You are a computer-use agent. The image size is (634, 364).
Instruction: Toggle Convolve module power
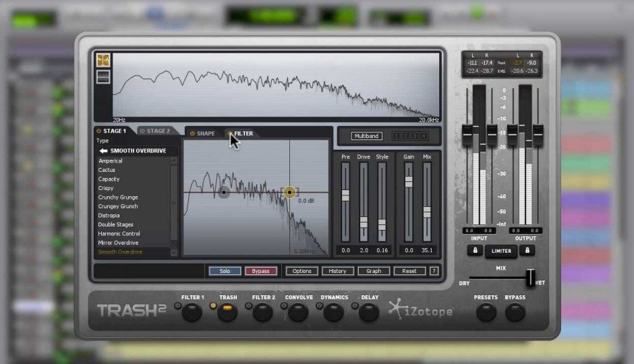(x=284, y=306)
